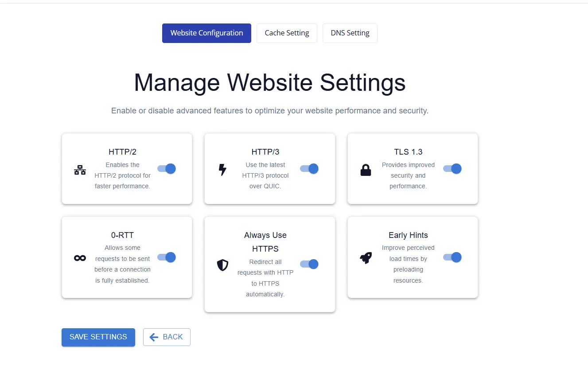588x377 pixels.
Task: Click the left arrow icon inside the BACK button
Action: click(x=154, y=337)
